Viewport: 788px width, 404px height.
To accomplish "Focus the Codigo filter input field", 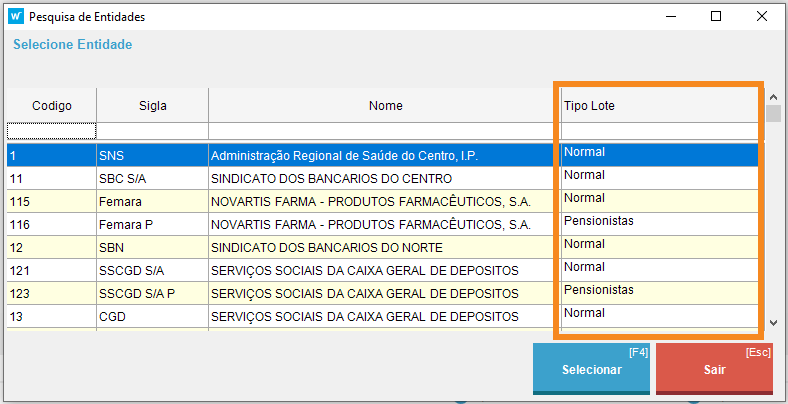I will coord(52,131).
